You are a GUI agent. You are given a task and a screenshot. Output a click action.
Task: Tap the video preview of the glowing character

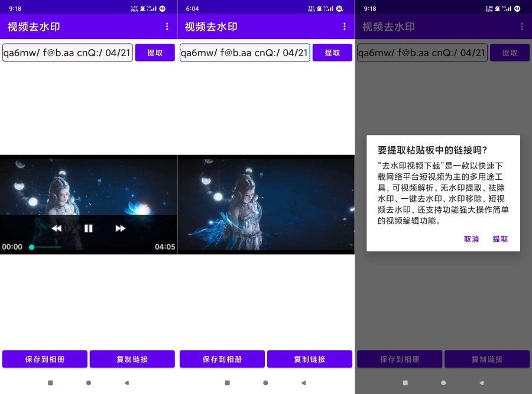[x=266, y=204]
